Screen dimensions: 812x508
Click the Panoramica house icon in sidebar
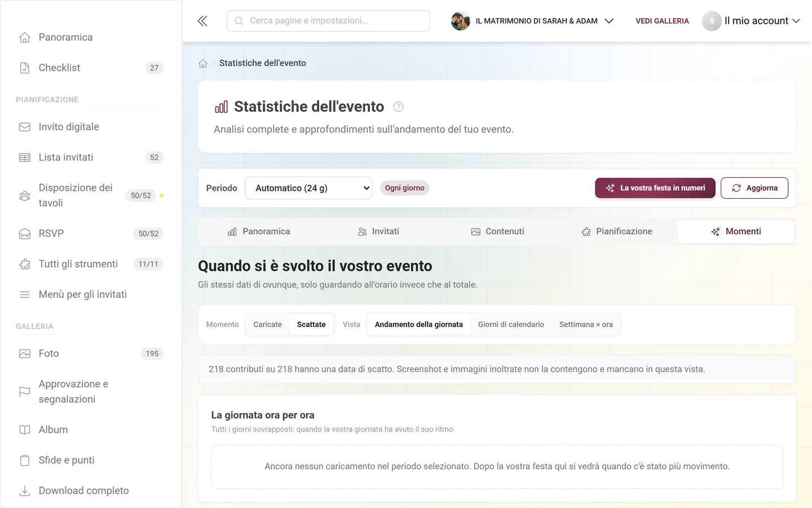coord(25,37)
